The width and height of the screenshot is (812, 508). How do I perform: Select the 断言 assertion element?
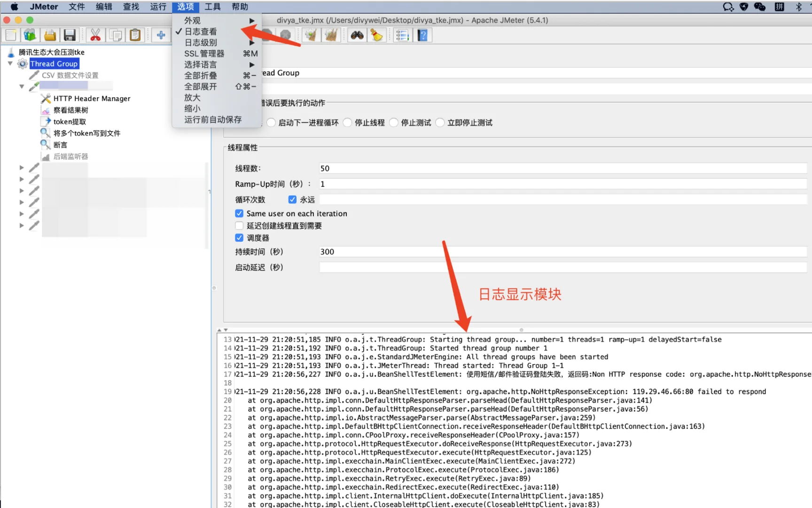(60, 145)
